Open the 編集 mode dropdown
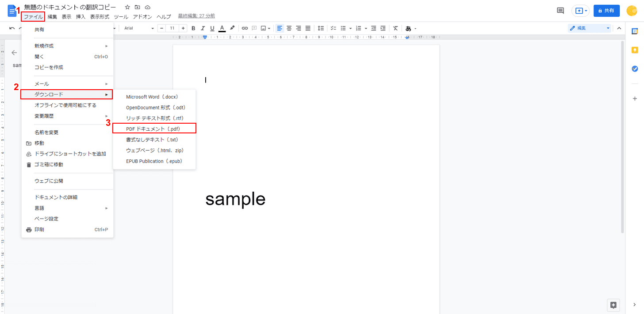 coord(590,28)
